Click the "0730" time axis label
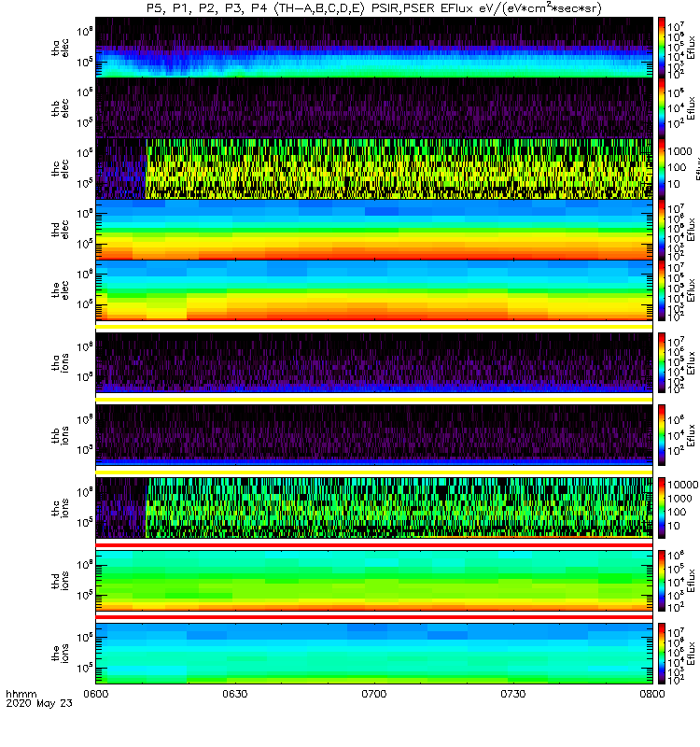 [512, 694]
